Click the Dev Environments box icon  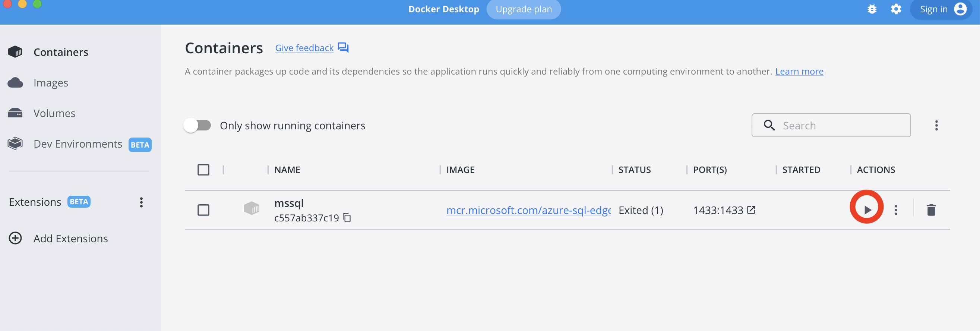15,144
